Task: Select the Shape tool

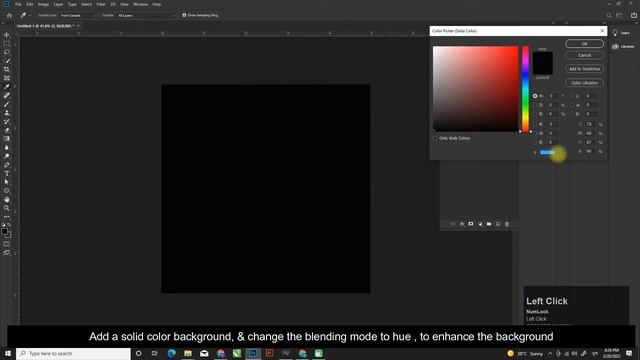Action: [x=7, y=191]
